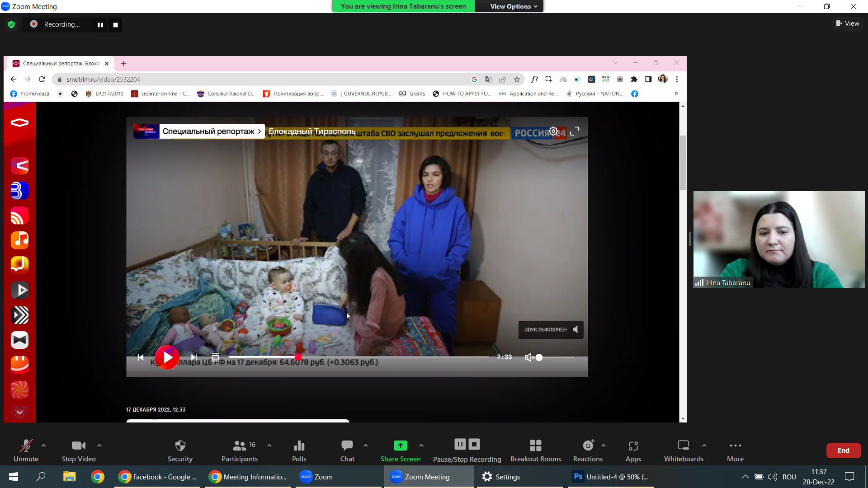Viewport: 868px width, 488px height.
Task: Click Irina Tabaranu's video thumbnail
Action: click(x=779, y=239)
